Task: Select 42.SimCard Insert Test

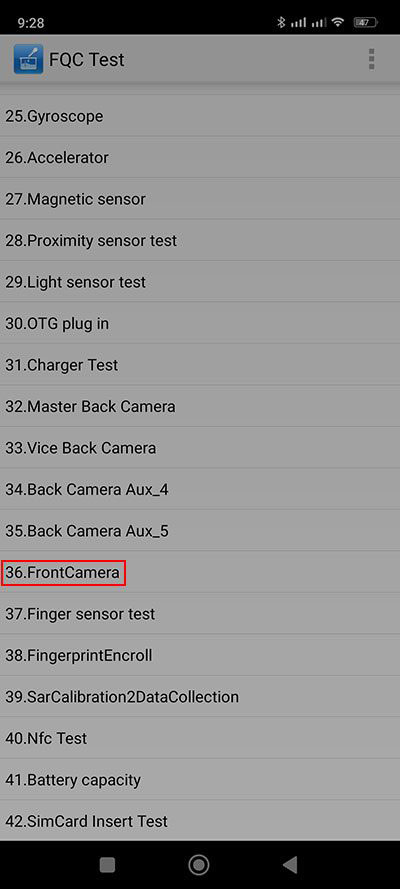Action: tap(200, 820)
